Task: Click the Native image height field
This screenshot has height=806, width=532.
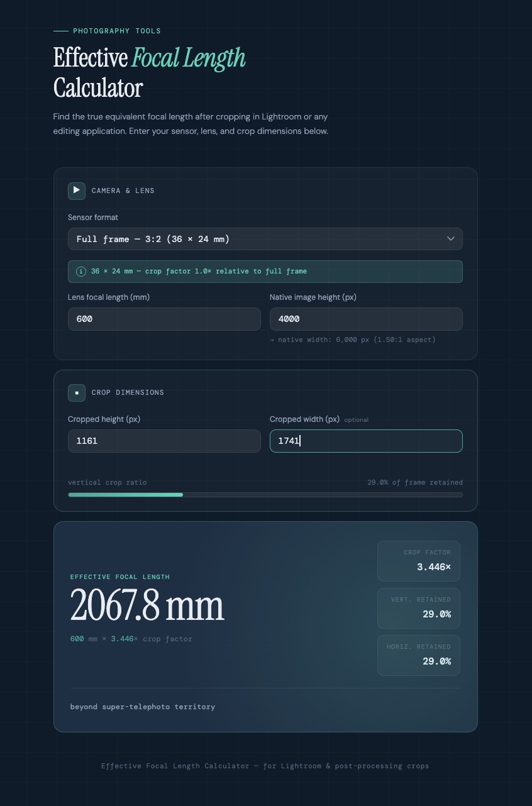Action: click(365, 319)
